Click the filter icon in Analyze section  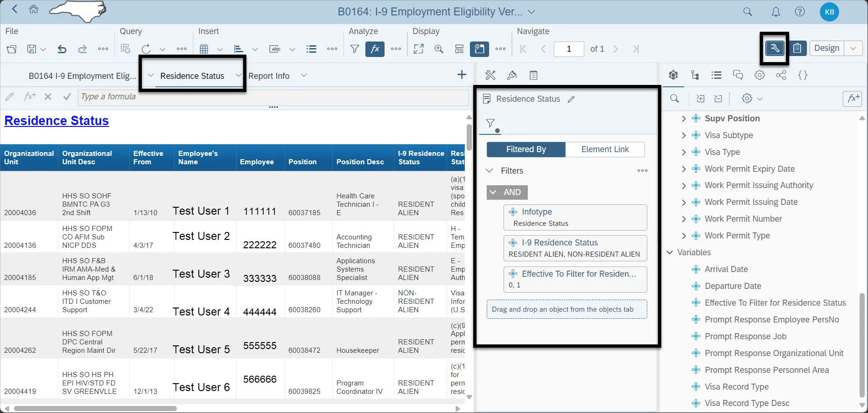pos(355,49)
